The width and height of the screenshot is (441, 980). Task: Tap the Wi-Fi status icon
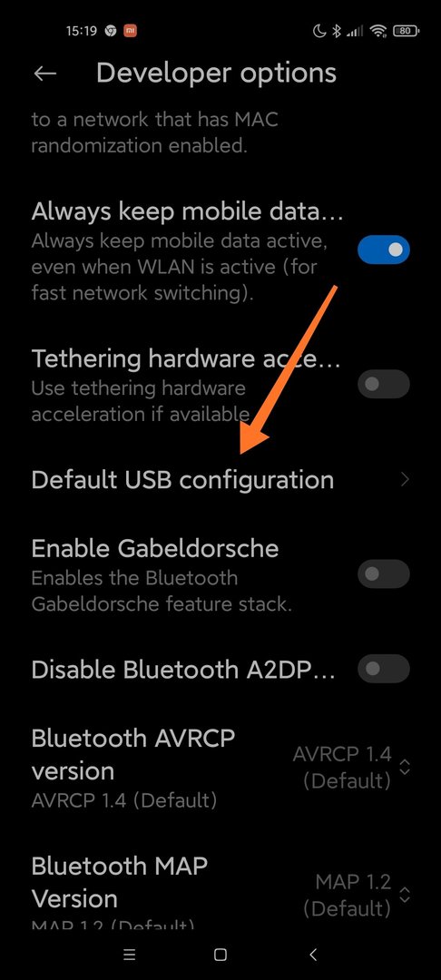[x=377, y=31]
